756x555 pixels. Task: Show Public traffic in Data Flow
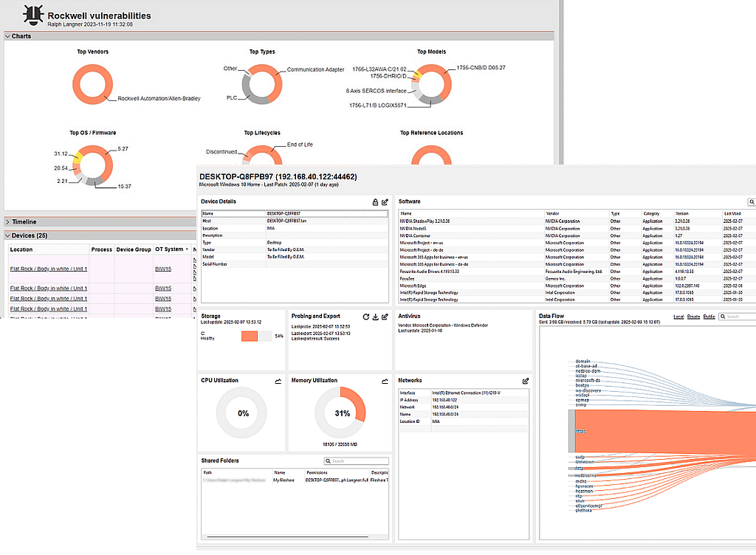pos(709,317)
